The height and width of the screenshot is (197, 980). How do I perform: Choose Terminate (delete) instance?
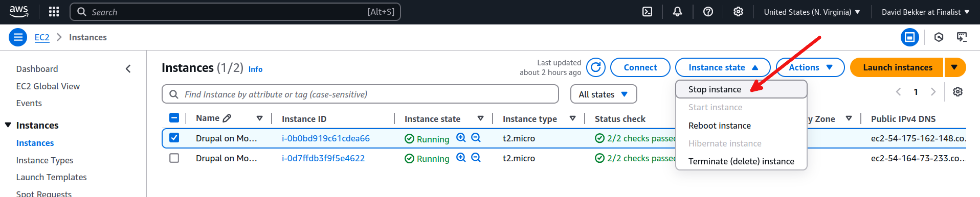741,161
